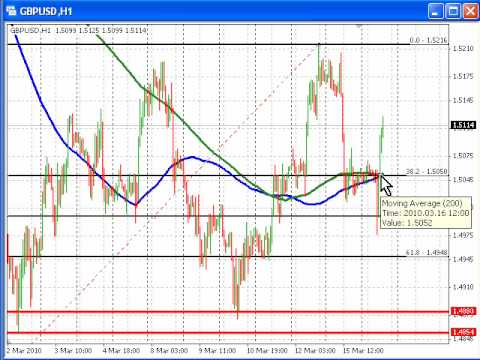Image resolution: width=480 pixels, height=360 pixels.
Task: Click price scale value 1.4945
Action: coord(463,259)
